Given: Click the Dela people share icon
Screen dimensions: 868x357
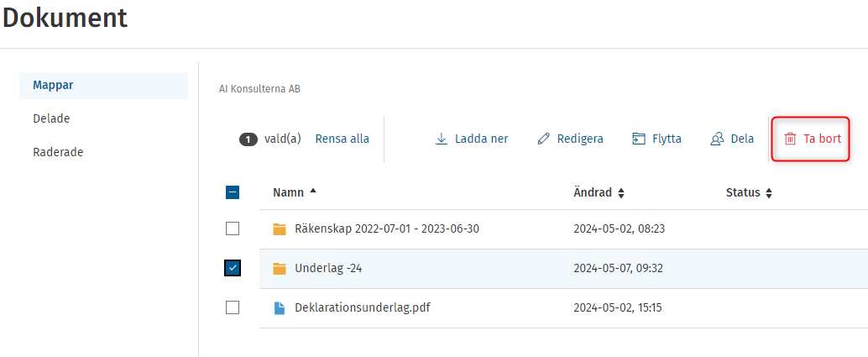Looking at the screenshot, I should coord(718,139).
